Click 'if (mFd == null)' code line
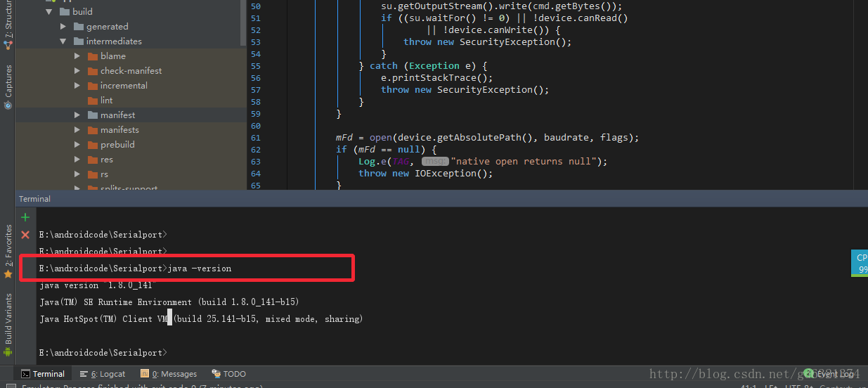Image resolution: width=868 pixels, height=388 pixels. [387, 150]
